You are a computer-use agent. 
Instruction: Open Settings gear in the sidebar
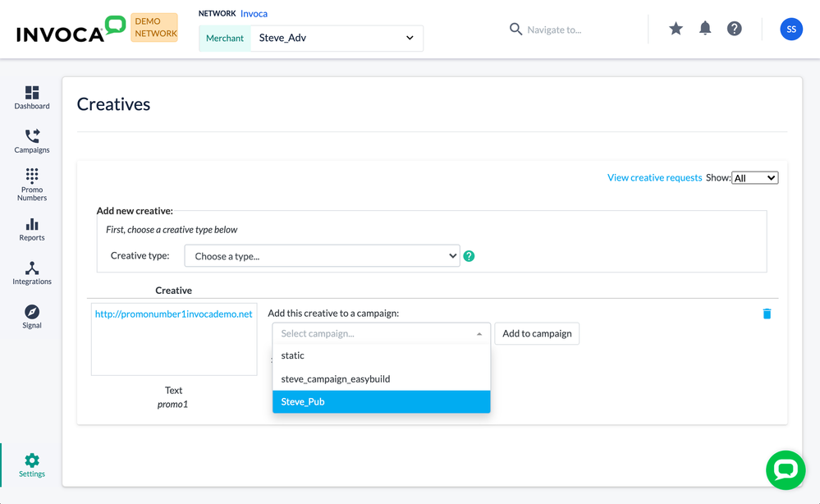click(x=32, y=465)
